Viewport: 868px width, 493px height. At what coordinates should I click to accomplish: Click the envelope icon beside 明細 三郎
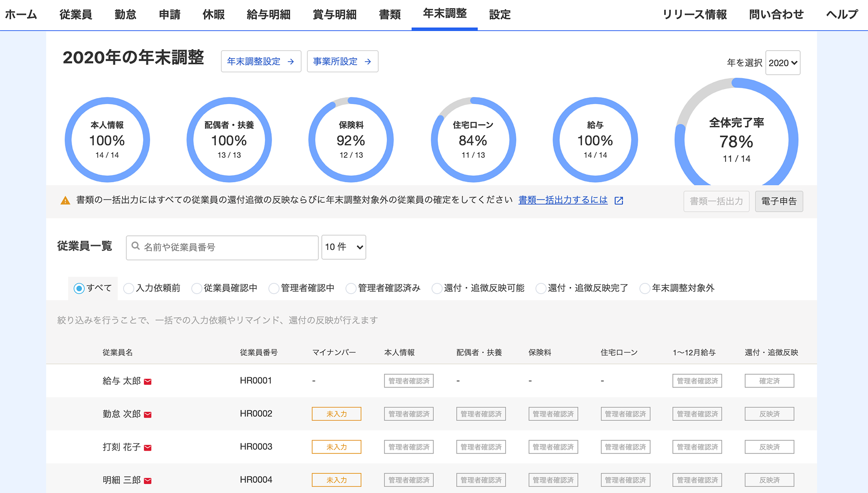(x=148, y=480)
